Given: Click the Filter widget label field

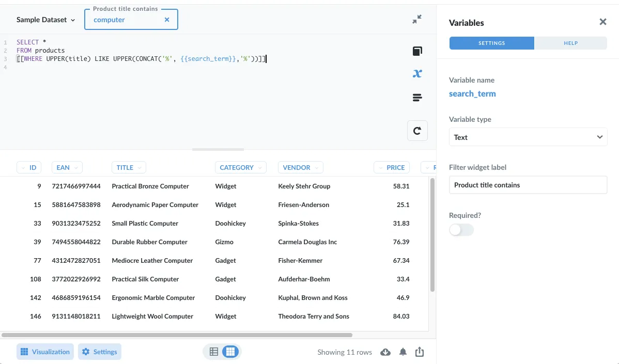Looking at the screenshot, I should pyautogui.click(x=528, y=185).
